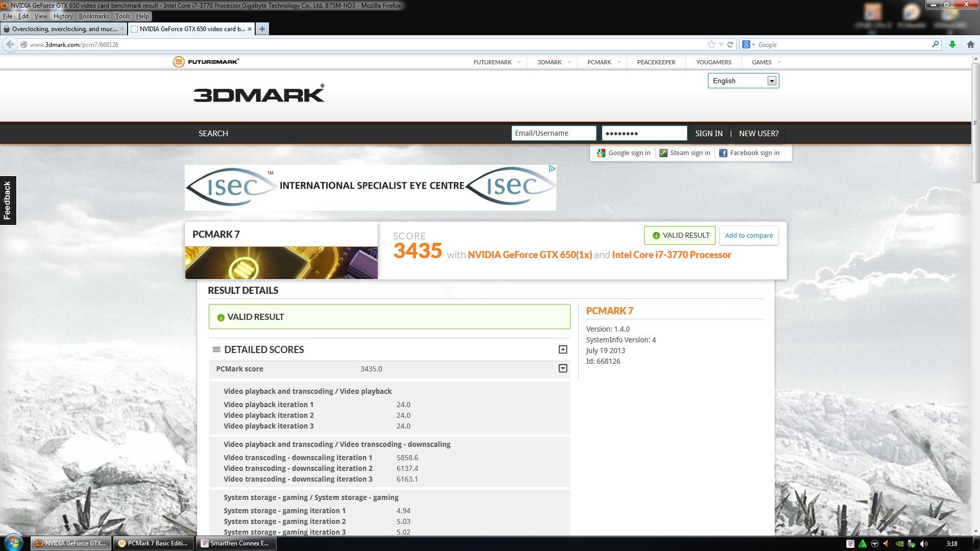Viewport: 980px width, 551px height.
Task: Close the Overclocking tab
Action: pos(121,29)
